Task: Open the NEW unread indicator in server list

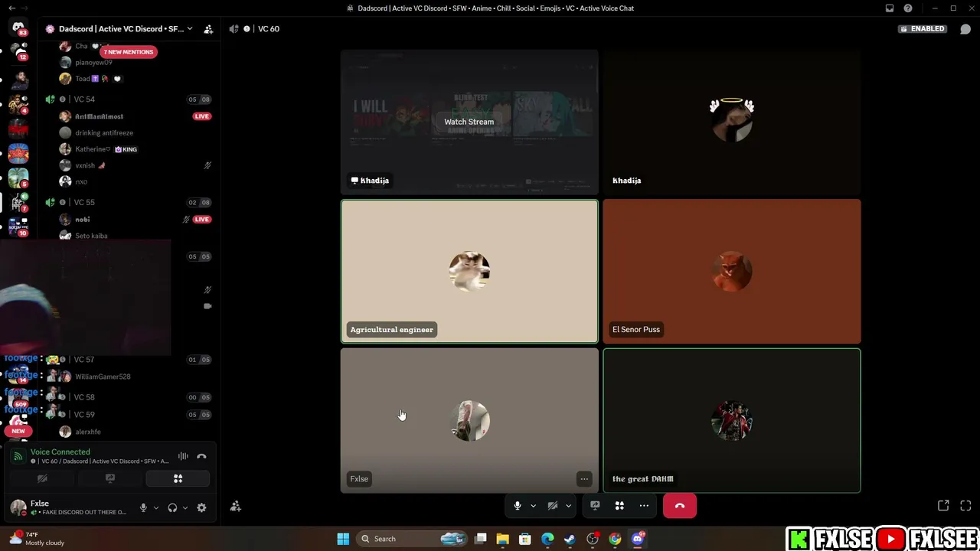Action: coord(18,431)
